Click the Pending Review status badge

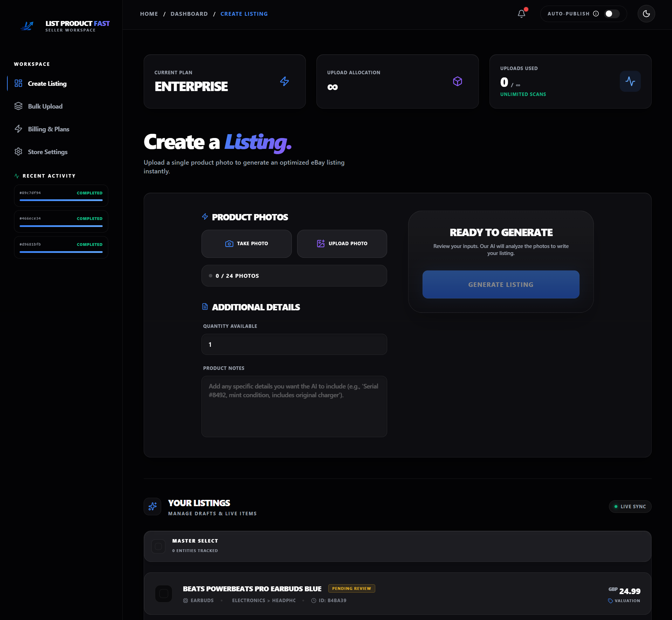pos(352,588)
